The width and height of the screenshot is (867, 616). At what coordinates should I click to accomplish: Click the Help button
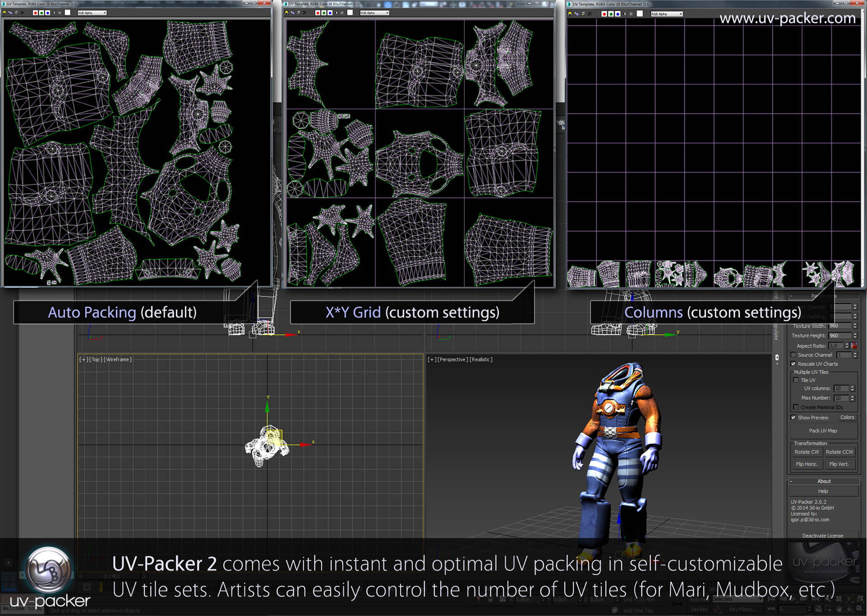click(x=823, y=491)
